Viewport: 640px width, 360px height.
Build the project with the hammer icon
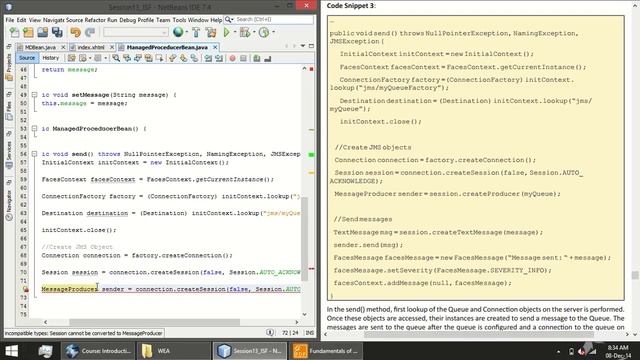pos(196,32)
